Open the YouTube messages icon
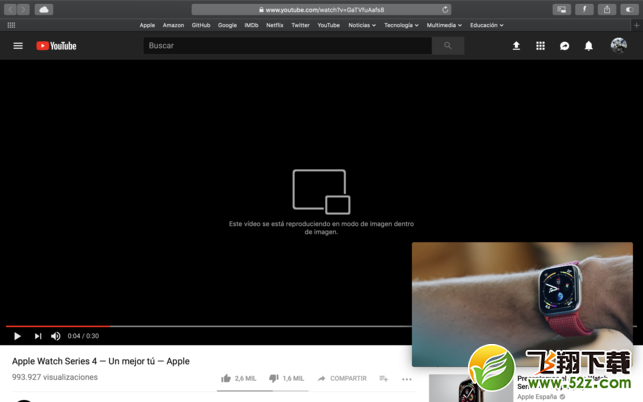643x402 pixels. (x=565, y=46)
